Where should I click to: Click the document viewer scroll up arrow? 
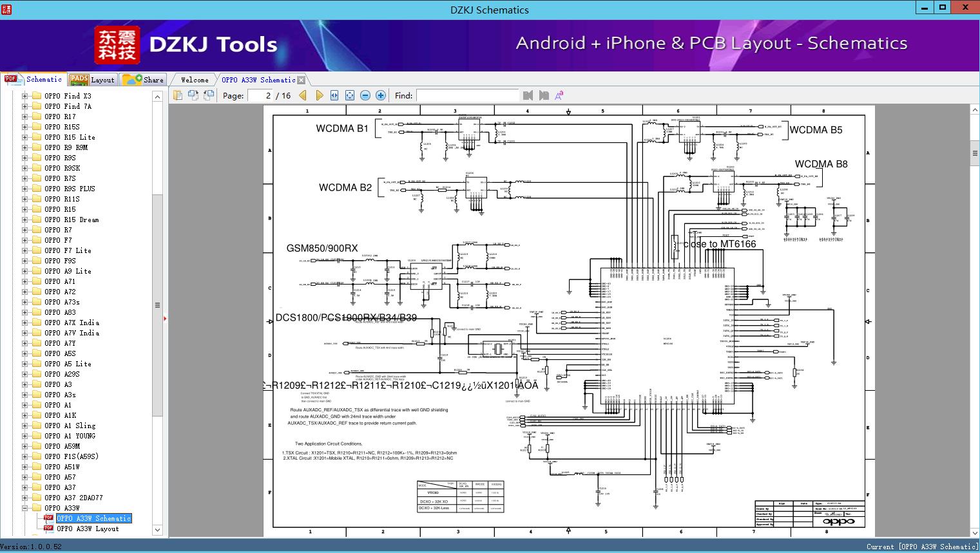974,110
